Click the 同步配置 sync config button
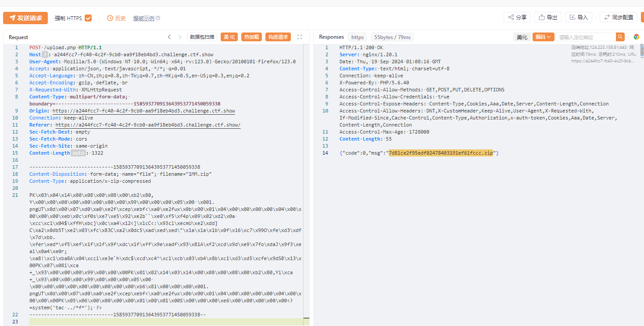 click(619, 17)
